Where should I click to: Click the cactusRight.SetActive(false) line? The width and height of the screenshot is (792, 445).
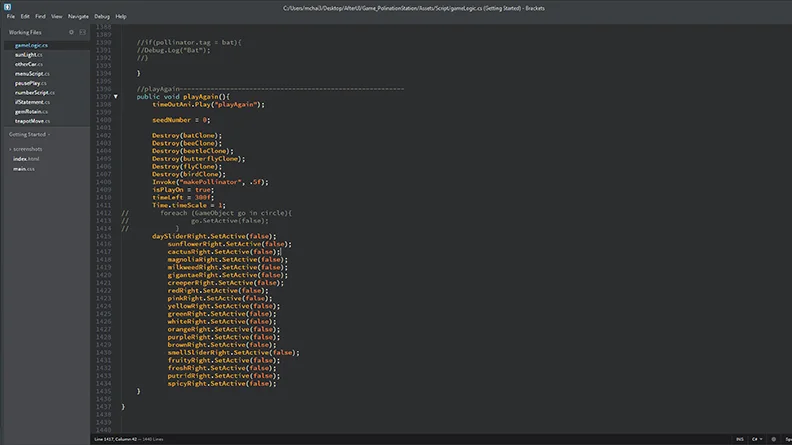(224, 252)
